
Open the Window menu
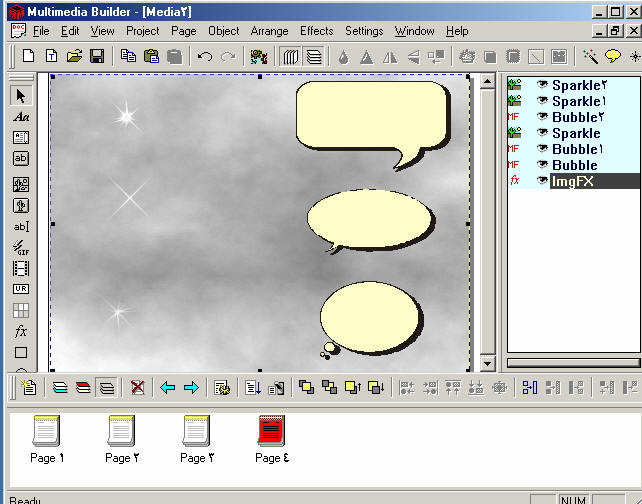(414, 31)
